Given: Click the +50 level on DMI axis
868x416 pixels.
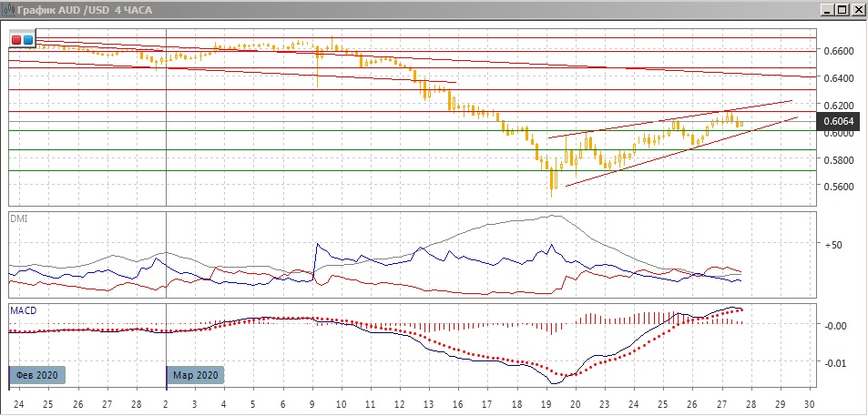Looking at the screenshot, I should (834, 244).
